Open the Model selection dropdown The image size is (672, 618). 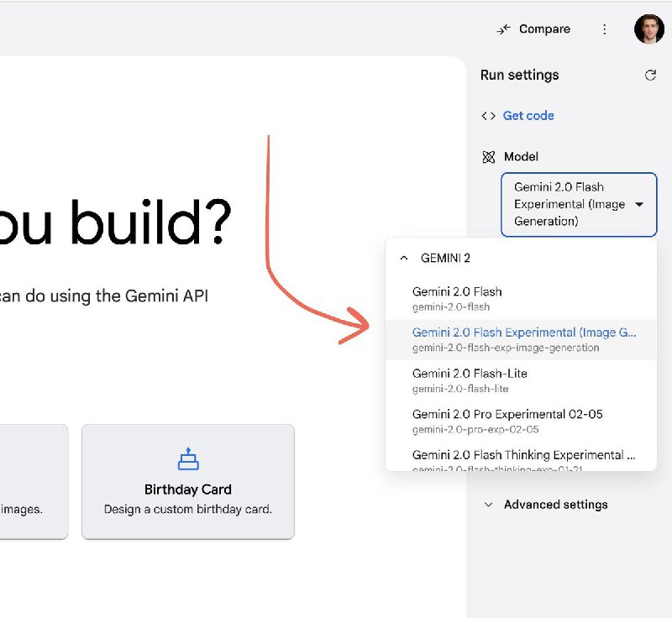click(579, 205)
